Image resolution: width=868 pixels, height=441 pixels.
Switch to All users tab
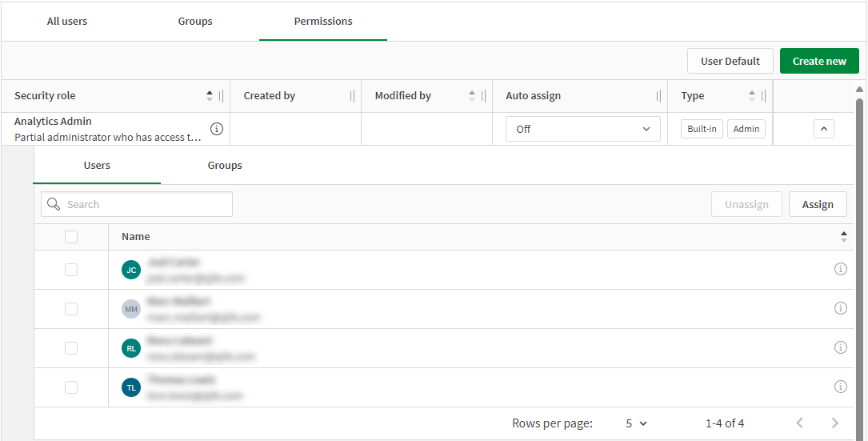coord(67,22)
